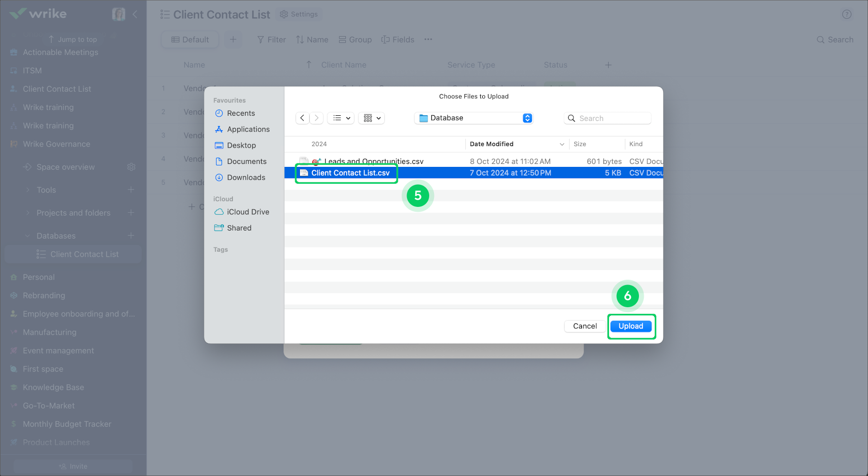This screenshot has height=476, width=868.
Task: Open the list view options dropdown
Action: [x=341, y=118]
